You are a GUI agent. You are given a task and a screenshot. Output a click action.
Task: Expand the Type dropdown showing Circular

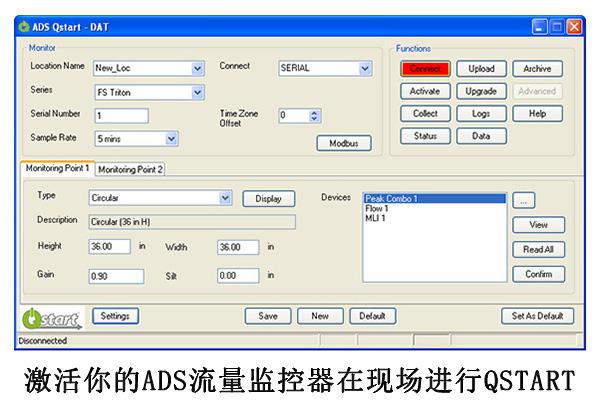[x=225, y=198]
